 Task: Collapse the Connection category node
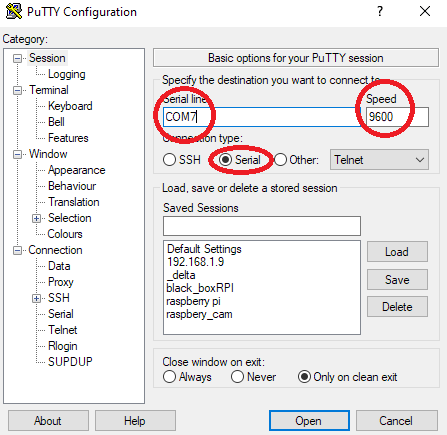tap(17, 250)
